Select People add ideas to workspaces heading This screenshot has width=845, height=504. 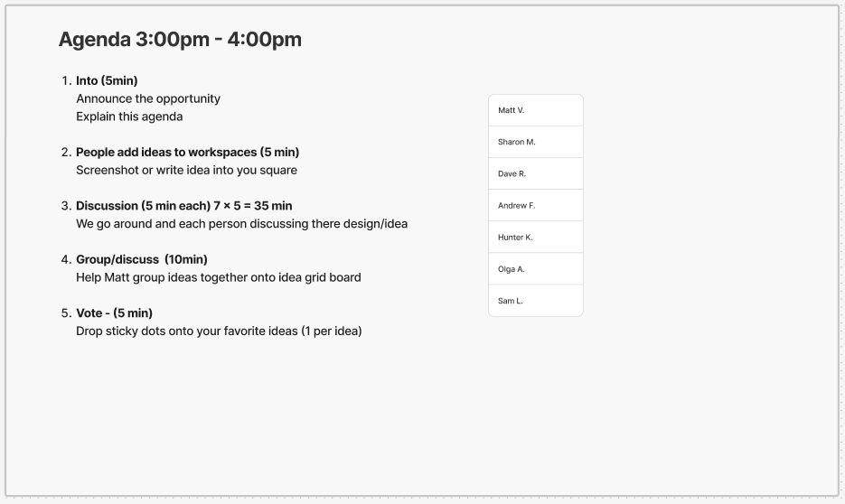click(x=188, y=153)
